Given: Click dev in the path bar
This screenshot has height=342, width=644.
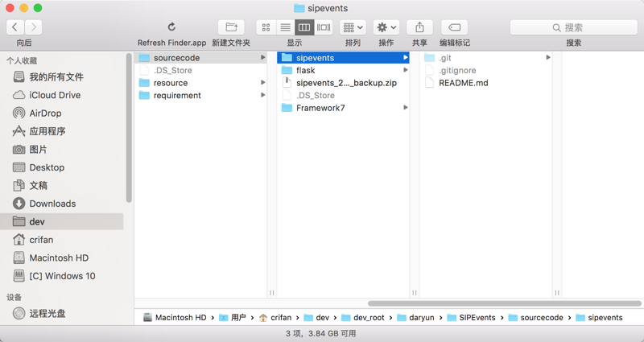Looking at the screenshot, I should point(316,317).
